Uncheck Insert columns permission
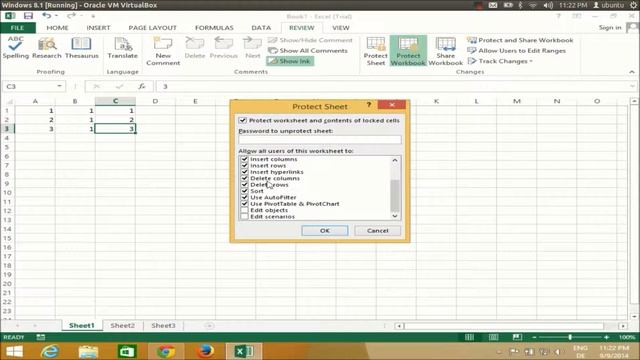640x360 pixels. point(244,159)
